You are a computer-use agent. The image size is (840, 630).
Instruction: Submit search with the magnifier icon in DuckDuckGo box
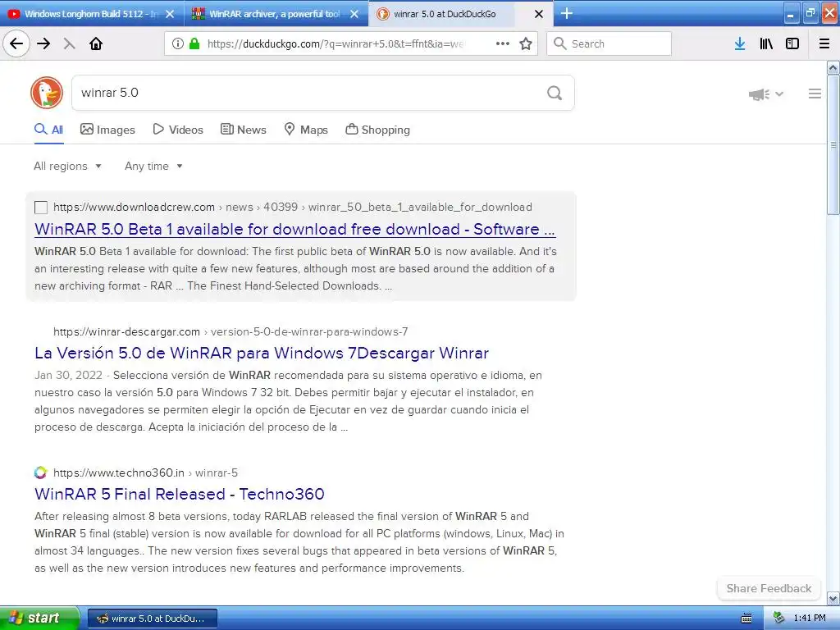click(555, 94)
